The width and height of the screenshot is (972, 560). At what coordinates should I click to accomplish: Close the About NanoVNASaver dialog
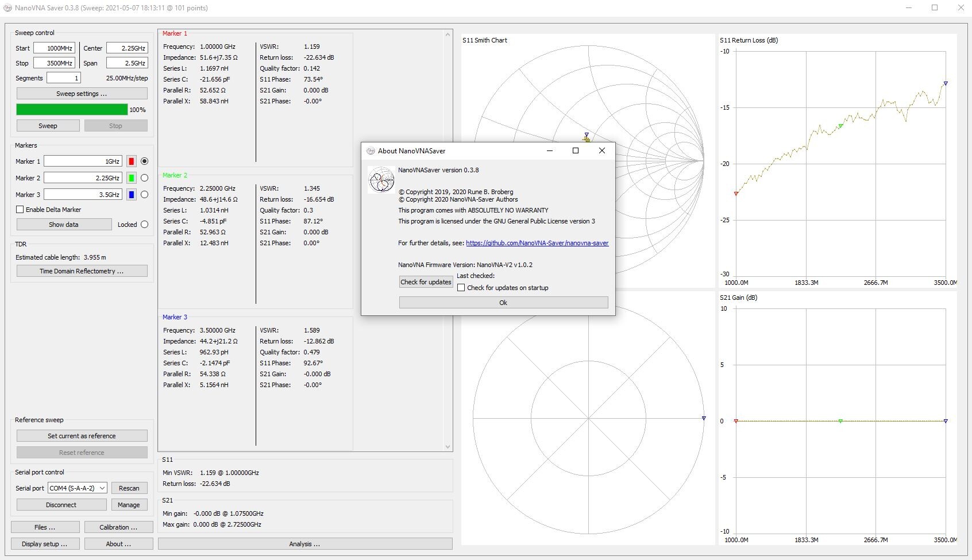[x=601, y=150]
